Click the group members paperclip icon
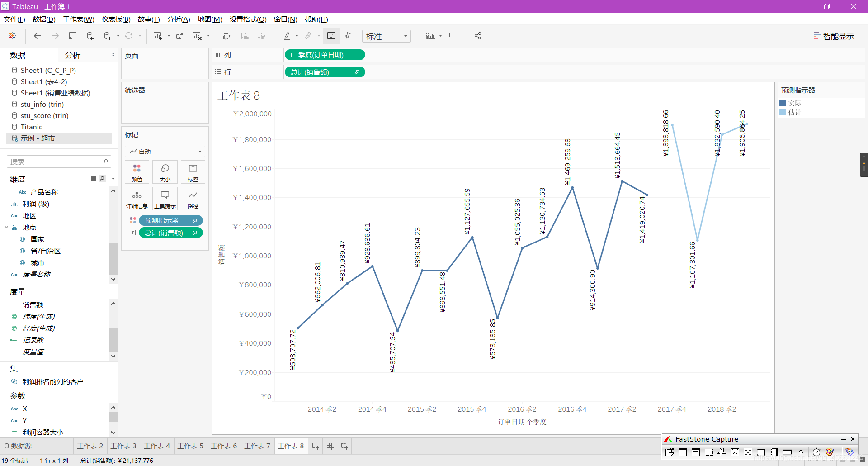 [308, 36]
